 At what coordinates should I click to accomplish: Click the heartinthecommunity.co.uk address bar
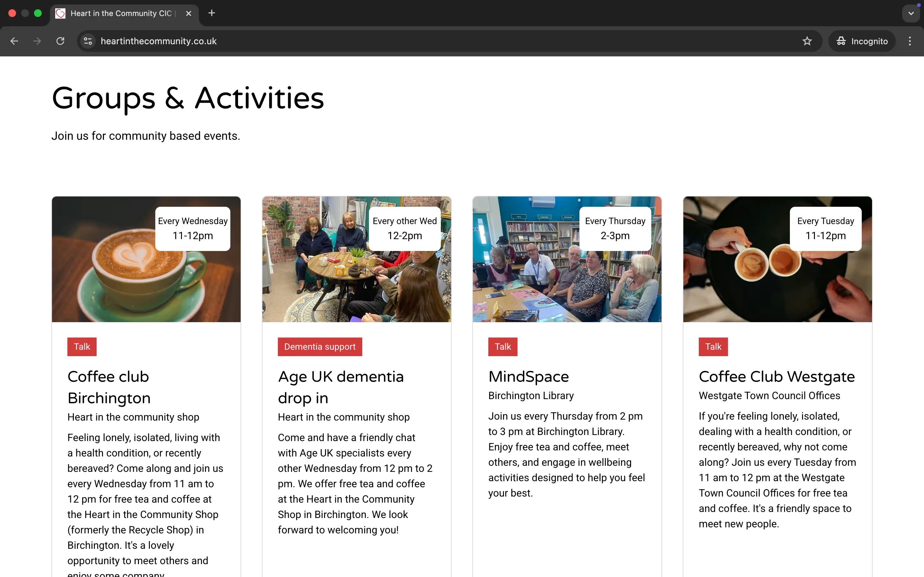(x=420, y=41)
